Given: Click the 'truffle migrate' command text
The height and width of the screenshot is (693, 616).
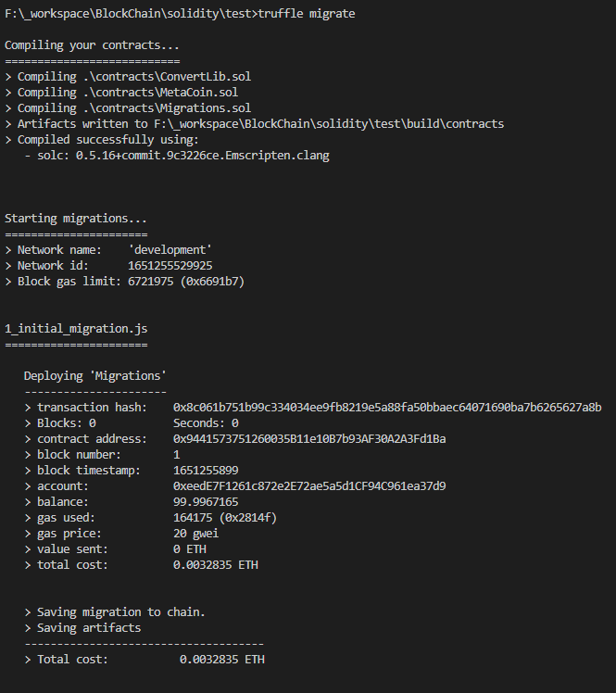Looking at the screenshot, I should coord(307,14).
